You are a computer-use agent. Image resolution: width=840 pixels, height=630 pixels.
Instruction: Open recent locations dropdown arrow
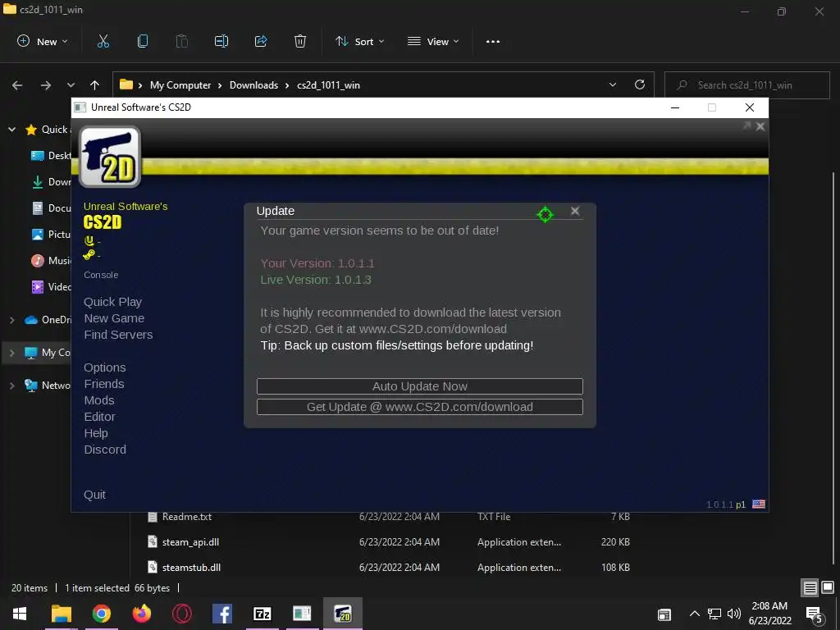[71, 85]
